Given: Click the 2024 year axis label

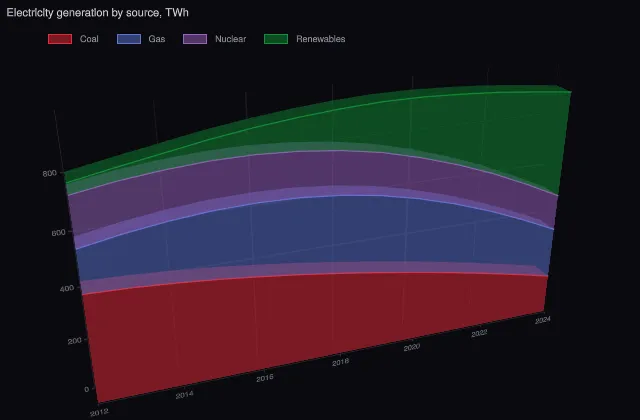Looking at the screenshot, I should [543, 320].
